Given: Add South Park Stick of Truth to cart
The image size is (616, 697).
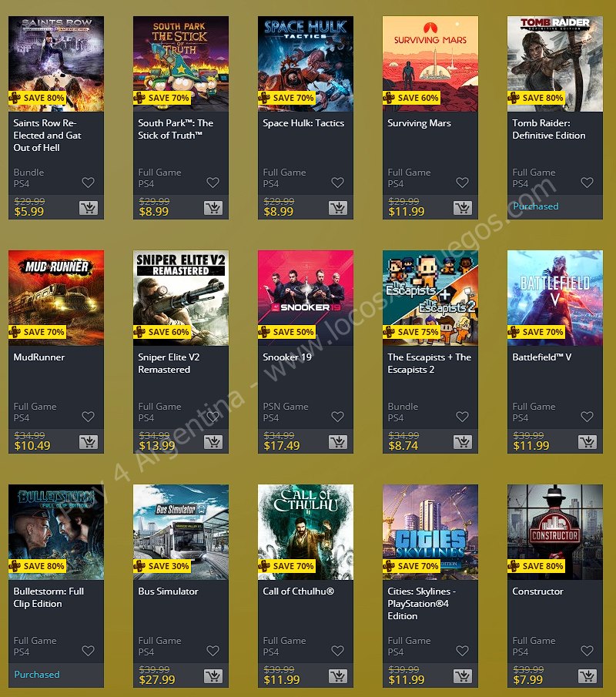Looking at the screenshot, I should click(x=213, y=208).
